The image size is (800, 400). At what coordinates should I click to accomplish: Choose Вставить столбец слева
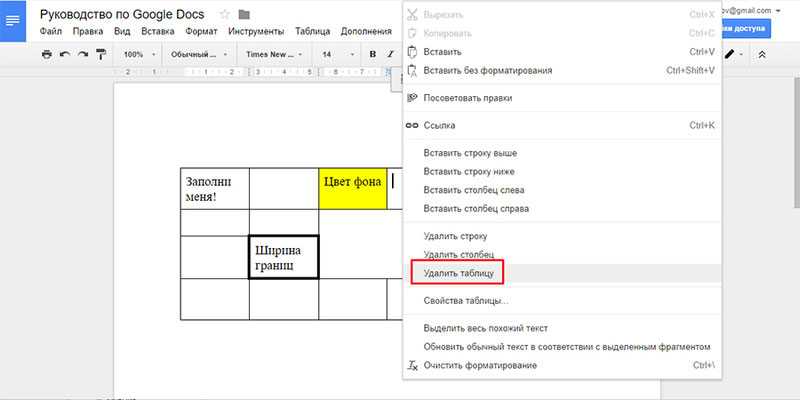click(562, 190)
